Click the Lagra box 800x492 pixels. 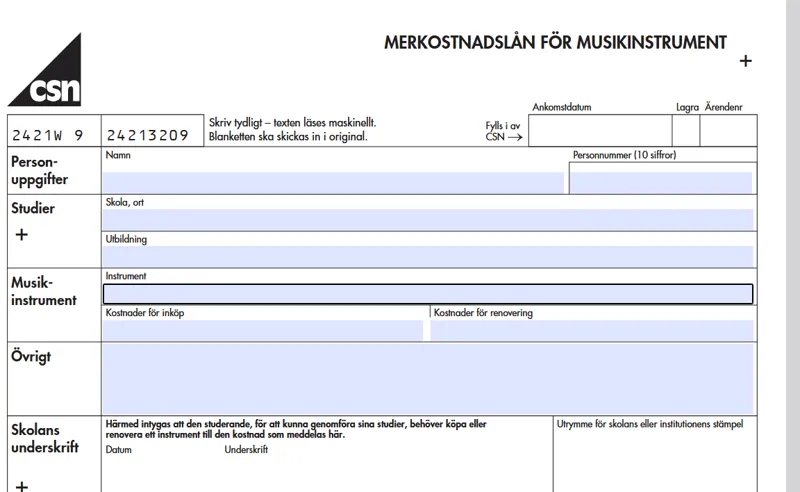pyautogui.click(x=686, y=131)
